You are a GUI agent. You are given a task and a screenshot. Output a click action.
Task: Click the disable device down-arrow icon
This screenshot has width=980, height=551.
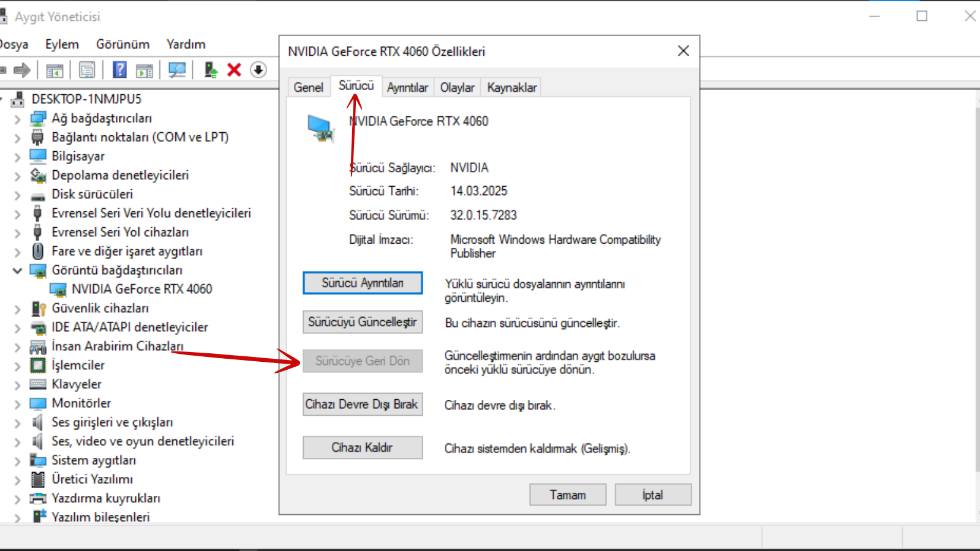[258, 70]
